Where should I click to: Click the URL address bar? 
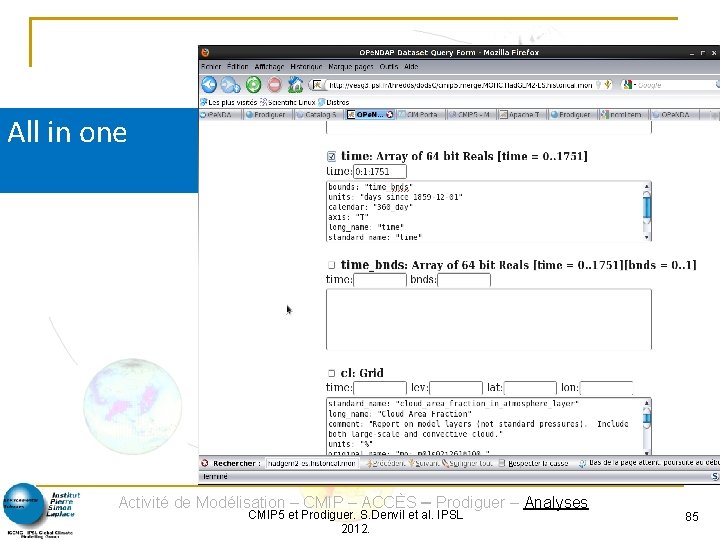[x=460, y=85]
